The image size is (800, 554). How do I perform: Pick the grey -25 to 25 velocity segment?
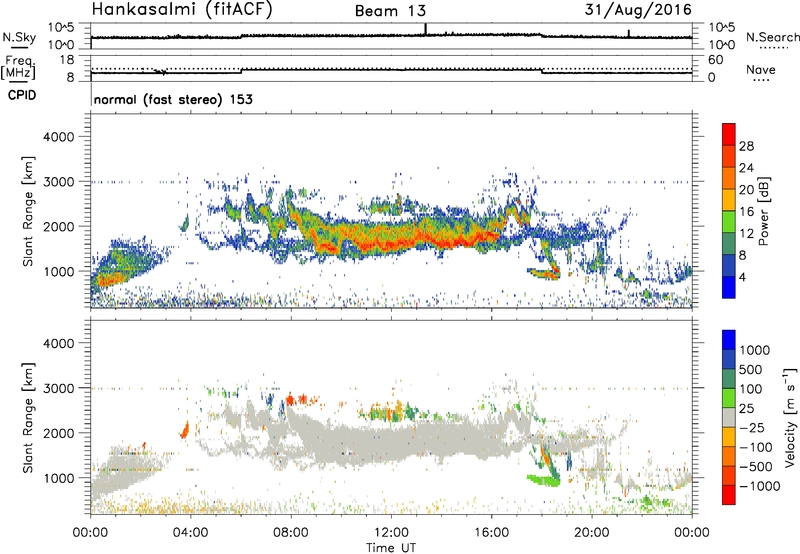(x=729, y=417)
